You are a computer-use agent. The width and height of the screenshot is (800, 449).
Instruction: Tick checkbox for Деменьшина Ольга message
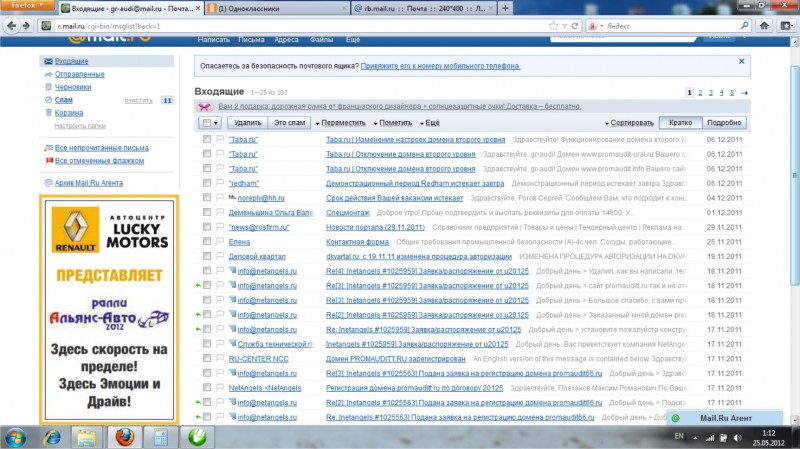coord(207,212)
